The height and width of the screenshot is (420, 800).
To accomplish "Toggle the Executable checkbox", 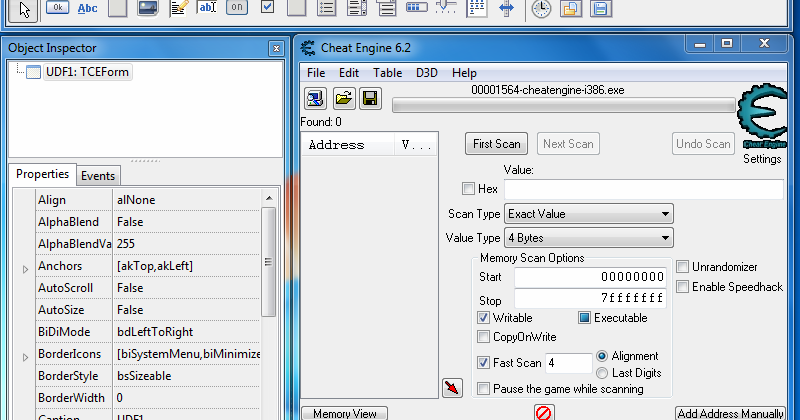I will click(x=584, y=318).
